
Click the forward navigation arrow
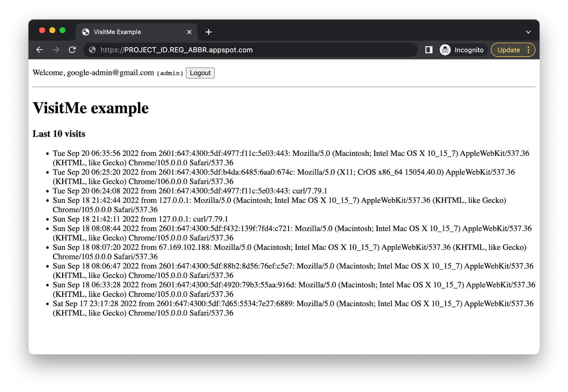click(x=56, y=50)
